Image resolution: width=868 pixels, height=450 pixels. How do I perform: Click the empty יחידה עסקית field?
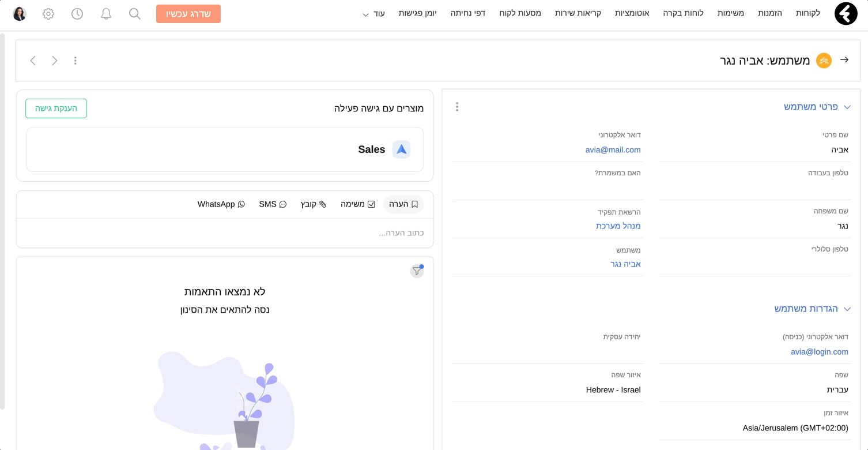pos(547,352)
